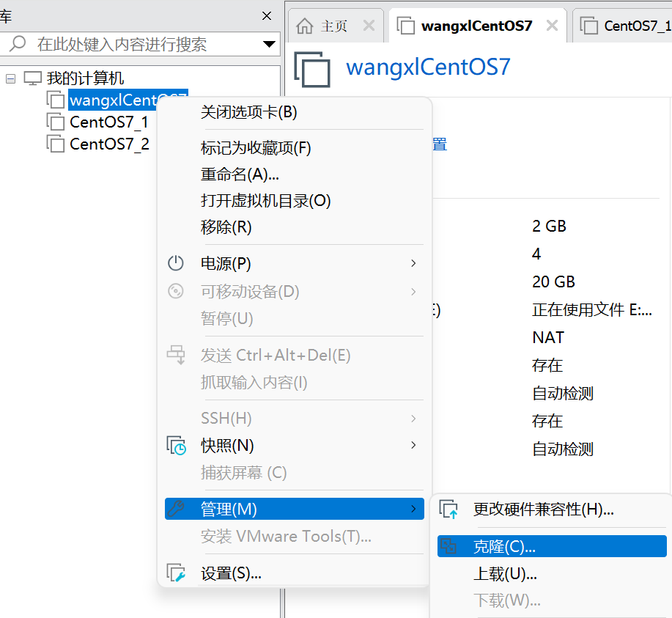Click the VM icon next to CentOS7_2 in tree
This screenshot has width=672, height=618.
(x=55, y=144)
